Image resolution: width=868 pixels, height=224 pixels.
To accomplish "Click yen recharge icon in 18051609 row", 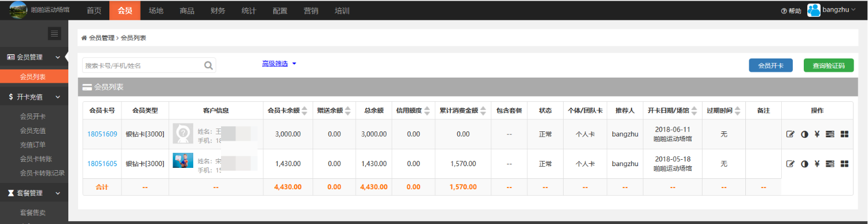I will [817, 134].
